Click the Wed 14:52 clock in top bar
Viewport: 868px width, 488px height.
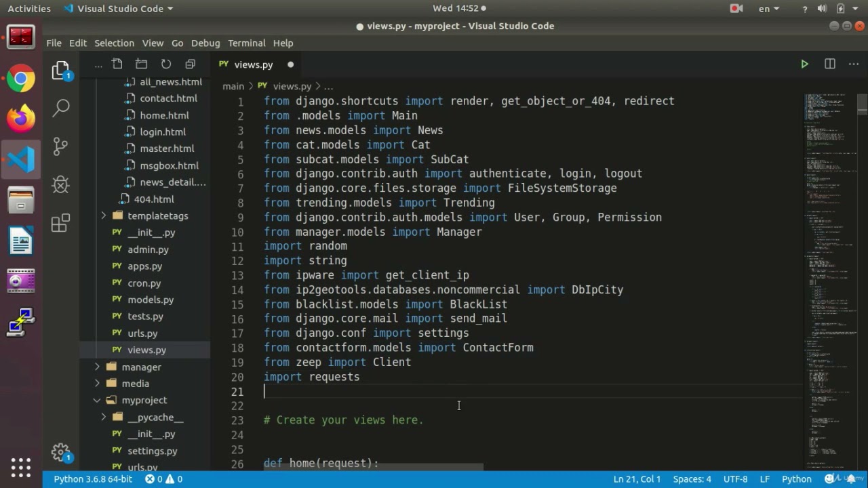(456, 8)
